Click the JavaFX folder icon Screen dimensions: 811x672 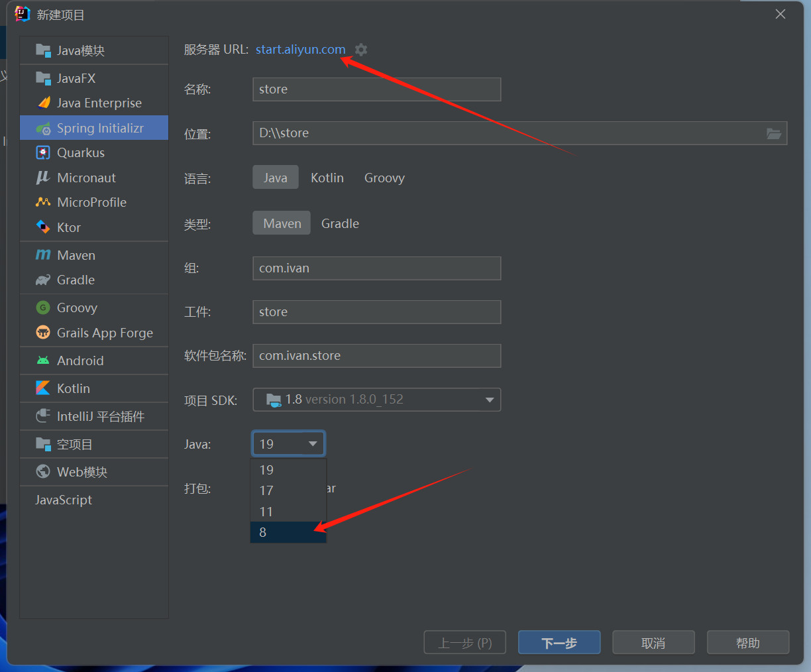[x=43, y=78]
